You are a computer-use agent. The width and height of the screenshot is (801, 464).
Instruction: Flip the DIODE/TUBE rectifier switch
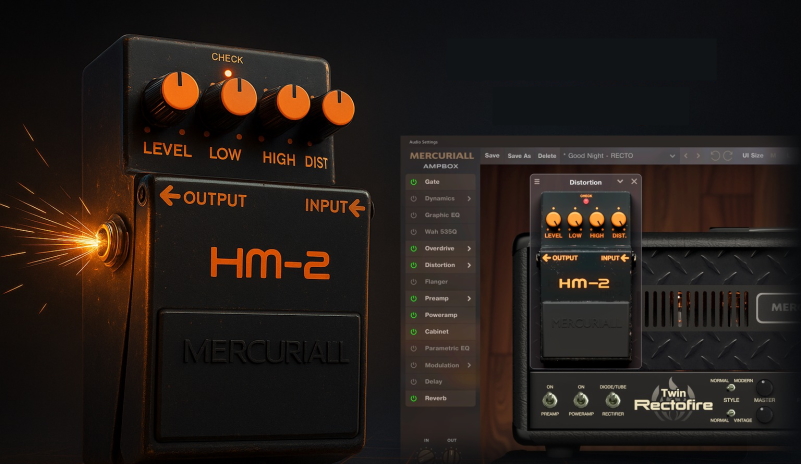pos(612,400)
